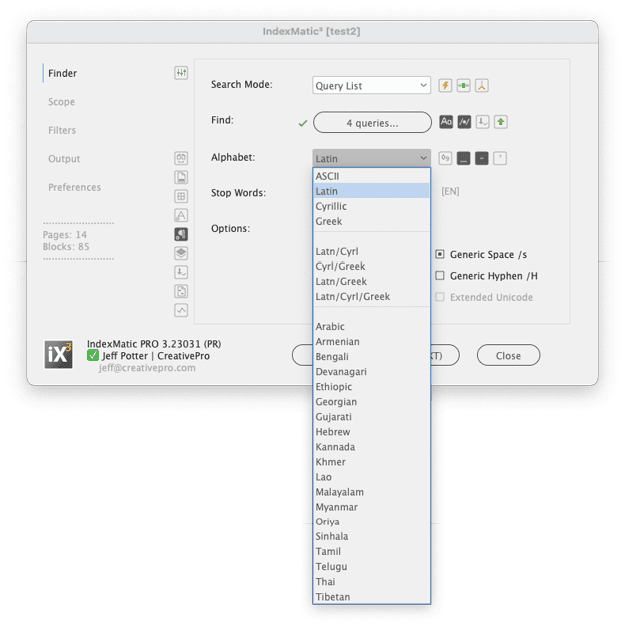
Task: Choose Cyrillic from the alphabet list
Action: click(x=331, y=206)
